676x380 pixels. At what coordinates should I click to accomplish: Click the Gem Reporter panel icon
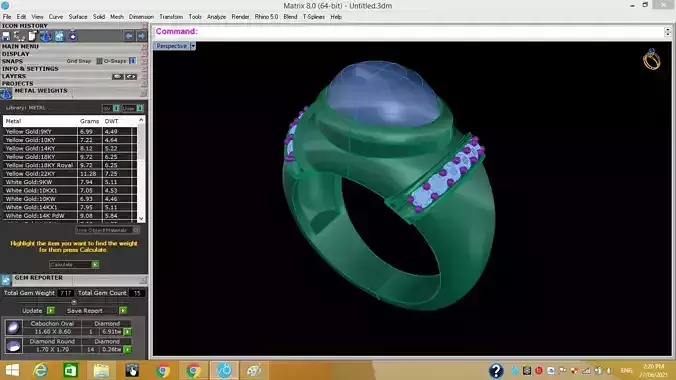[x=6, y=280]
